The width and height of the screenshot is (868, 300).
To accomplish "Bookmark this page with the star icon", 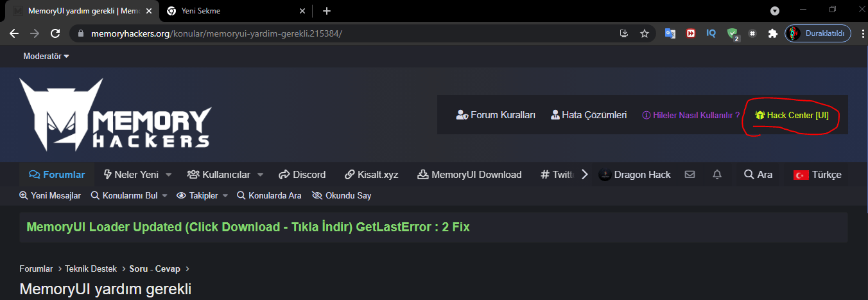I will (x=644, y=33).
